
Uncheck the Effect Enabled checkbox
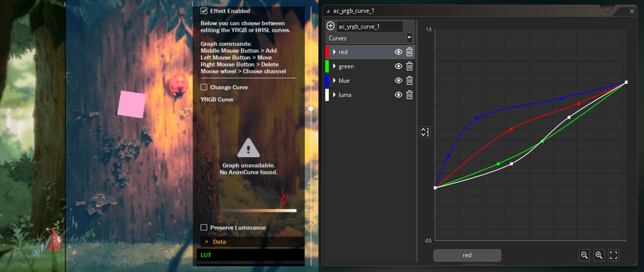[204, 11]
